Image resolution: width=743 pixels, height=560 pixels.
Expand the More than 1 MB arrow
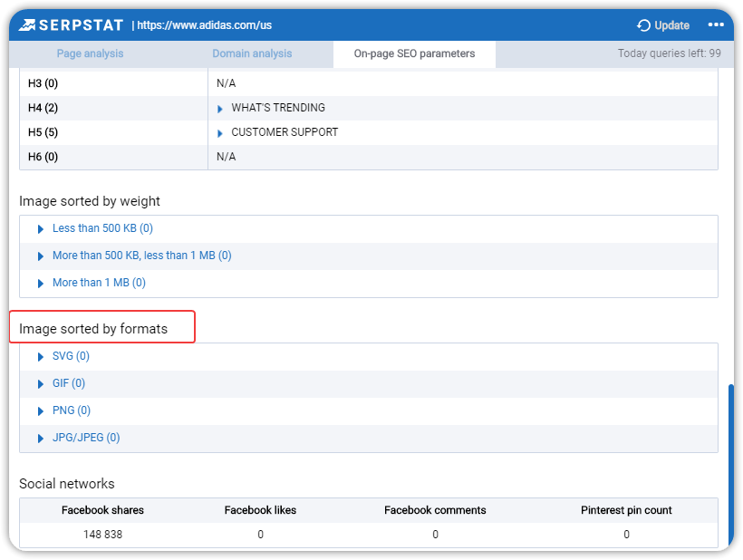(41, 284)
